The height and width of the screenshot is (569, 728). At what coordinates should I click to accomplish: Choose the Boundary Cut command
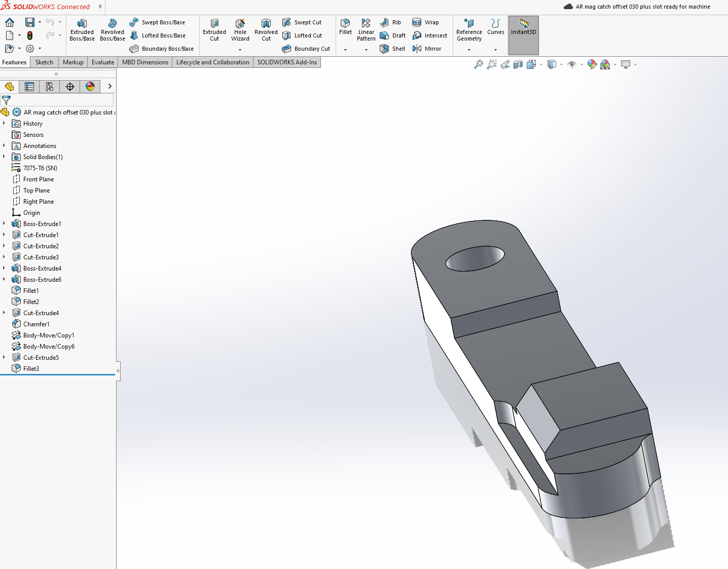coord(306,49)
